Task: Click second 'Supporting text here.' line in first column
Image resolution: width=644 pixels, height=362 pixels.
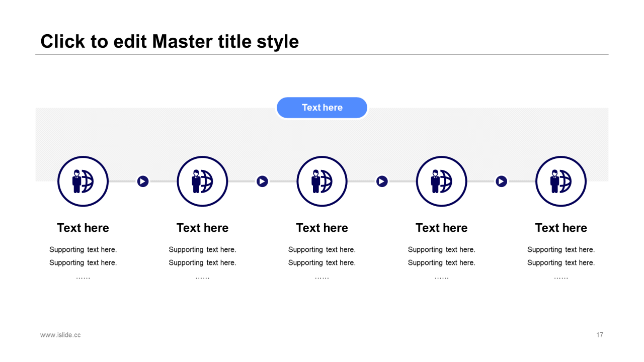Action: (83, 263)
